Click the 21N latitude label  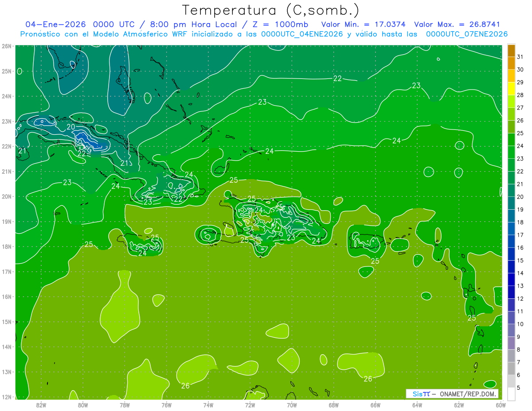coord(6,172)
